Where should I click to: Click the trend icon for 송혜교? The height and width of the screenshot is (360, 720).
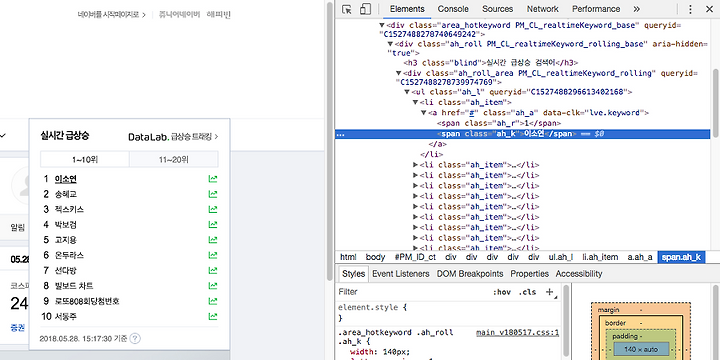coord(213,194)
